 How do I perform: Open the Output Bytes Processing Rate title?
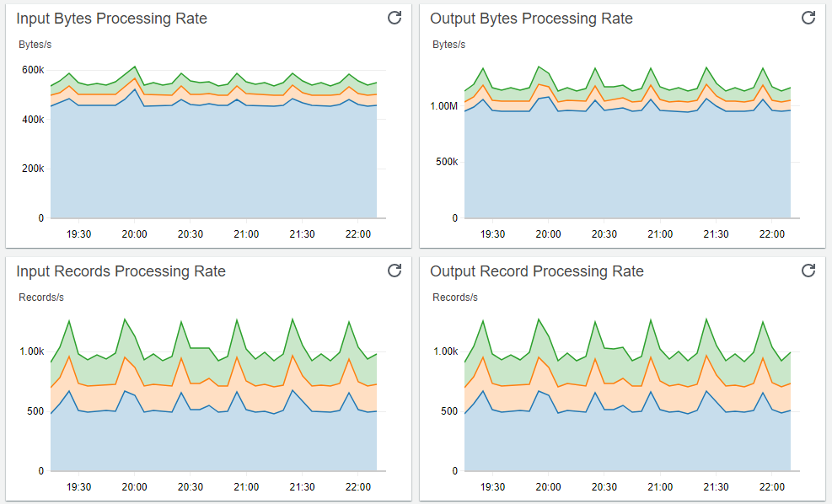pyautogui.click(x=531, y=19)
